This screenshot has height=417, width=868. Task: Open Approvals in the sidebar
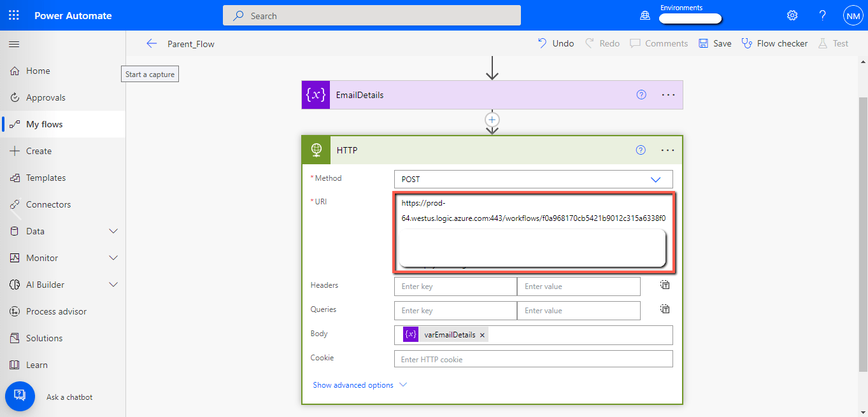(x=62, y=97)
